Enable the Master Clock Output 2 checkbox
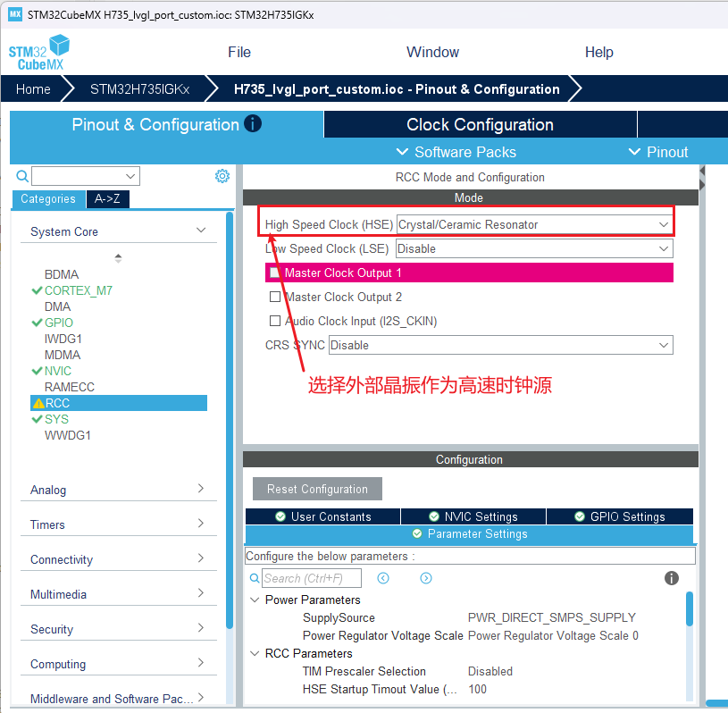 tap(275, 297)
